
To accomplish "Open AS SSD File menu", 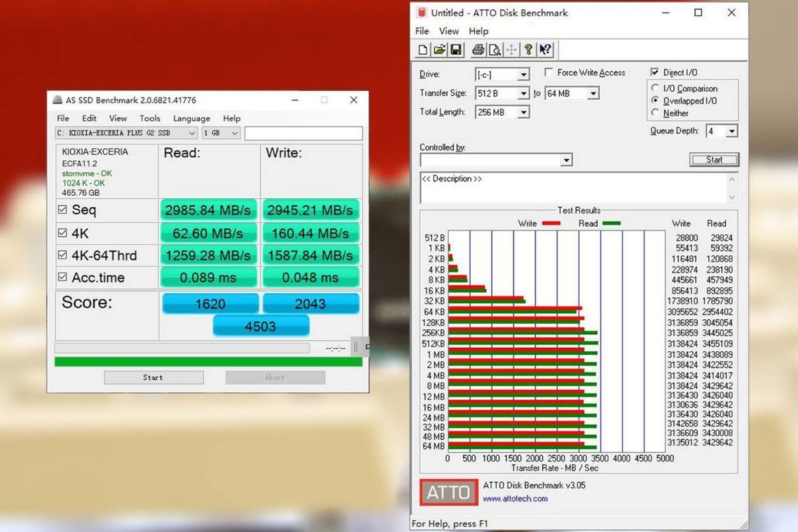I will click(x=63, y=118).
